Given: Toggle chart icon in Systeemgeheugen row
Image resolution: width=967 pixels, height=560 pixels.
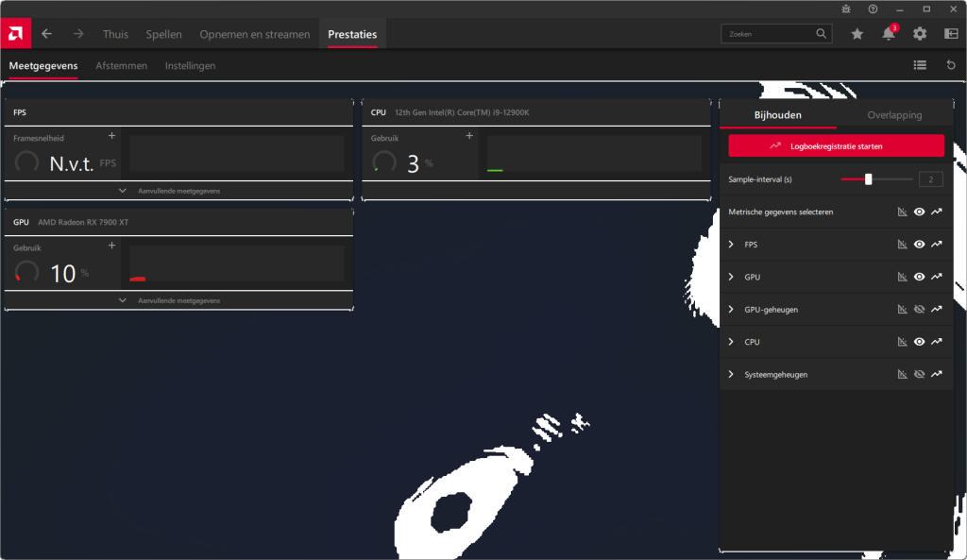Looking at the screenshot, I should [902, 374].
